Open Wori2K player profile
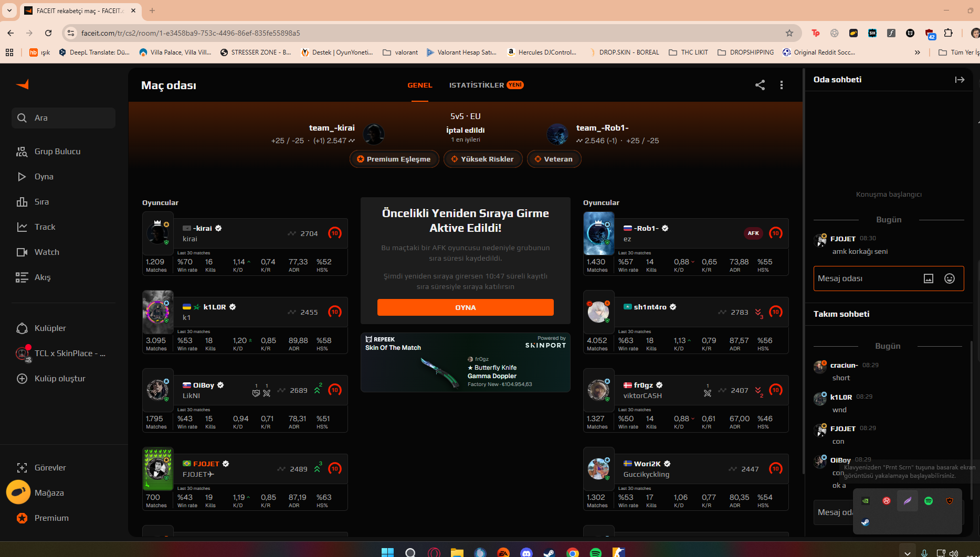The image size is (980, 557). [647, 464]
